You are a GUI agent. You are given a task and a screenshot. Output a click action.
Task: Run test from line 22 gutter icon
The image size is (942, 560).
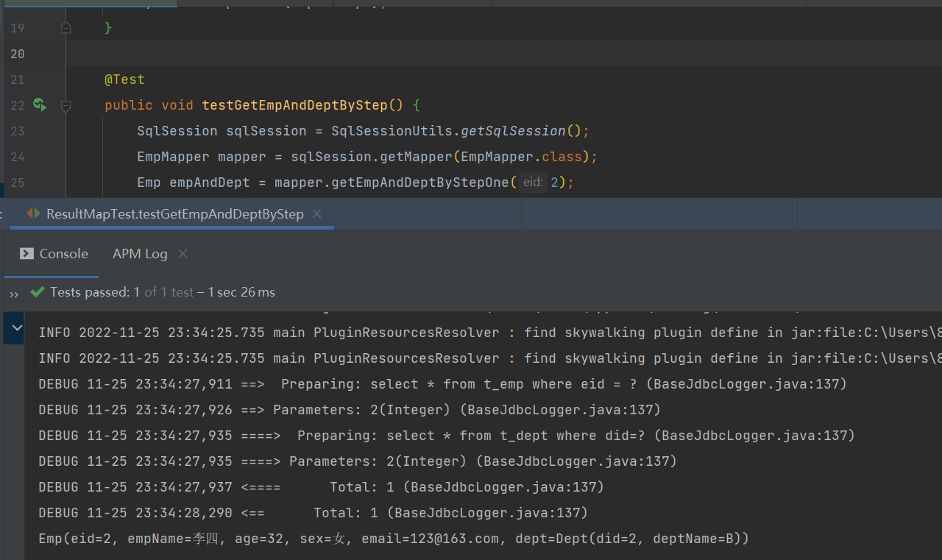tap(40, 105)
